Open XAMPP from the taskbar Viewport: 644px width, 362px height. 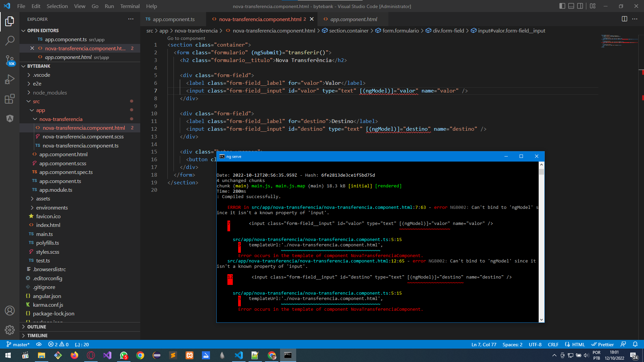click(x=190, y=355)
